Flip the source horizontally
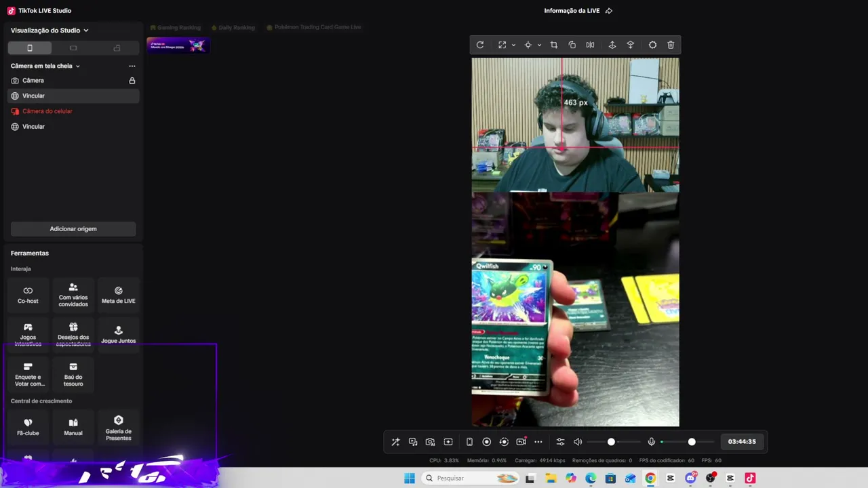This screenshot has width=868, height=488. (590, 45)
